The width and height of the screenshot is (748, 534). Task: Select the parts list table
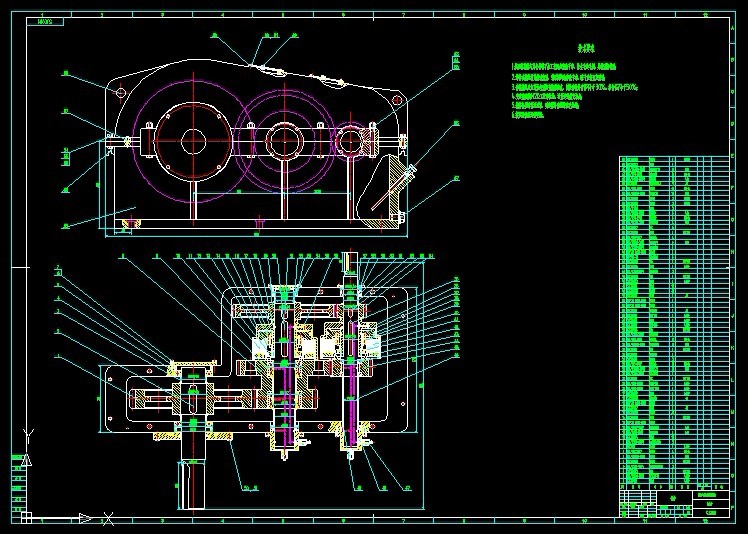[675, 323]
